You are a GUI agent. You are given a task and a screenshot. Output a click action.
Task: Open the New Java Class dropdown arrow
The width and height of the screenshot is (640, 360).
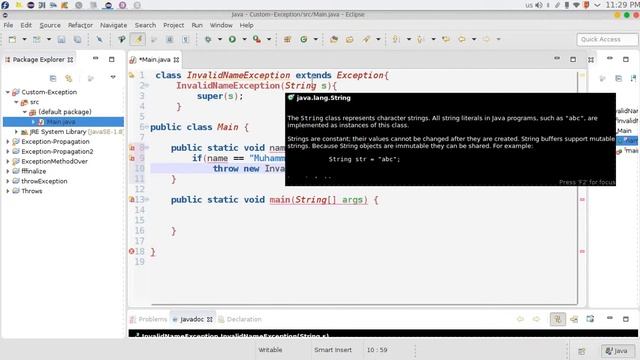pos(316,39)
